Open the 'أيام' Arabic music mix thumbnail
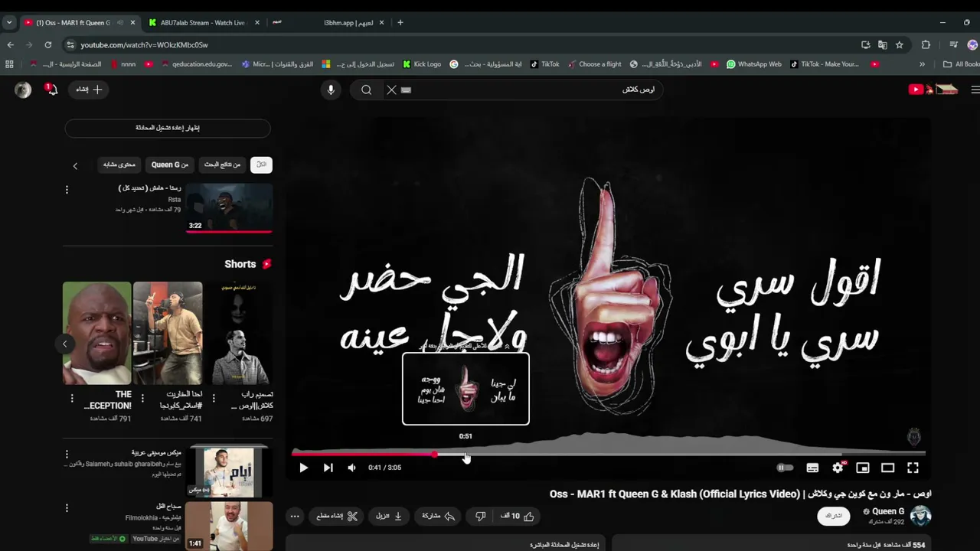The height and width of the screenshot is (551, 980). (229, 471)
